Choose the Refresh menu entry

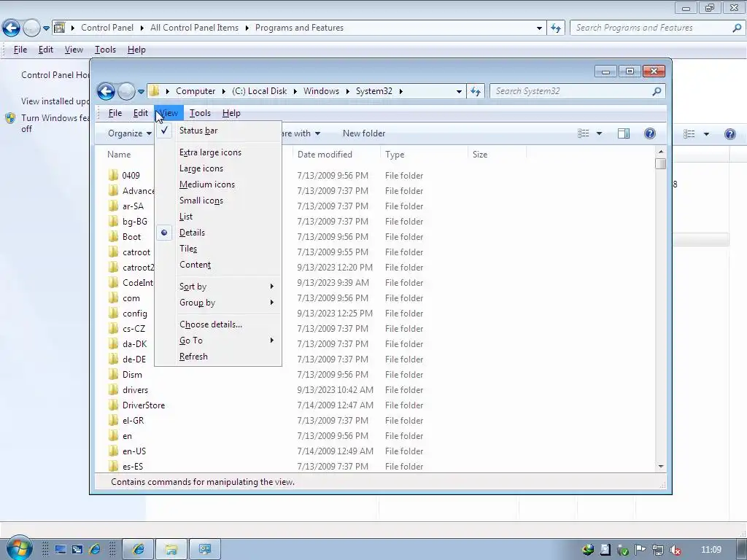(218, 357)
